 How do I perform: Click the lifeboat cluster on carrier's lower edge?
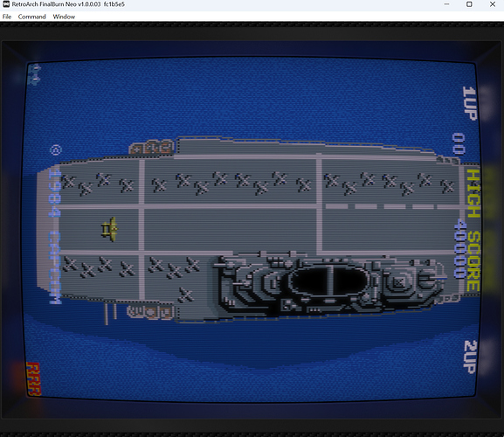tap(150, 312)
